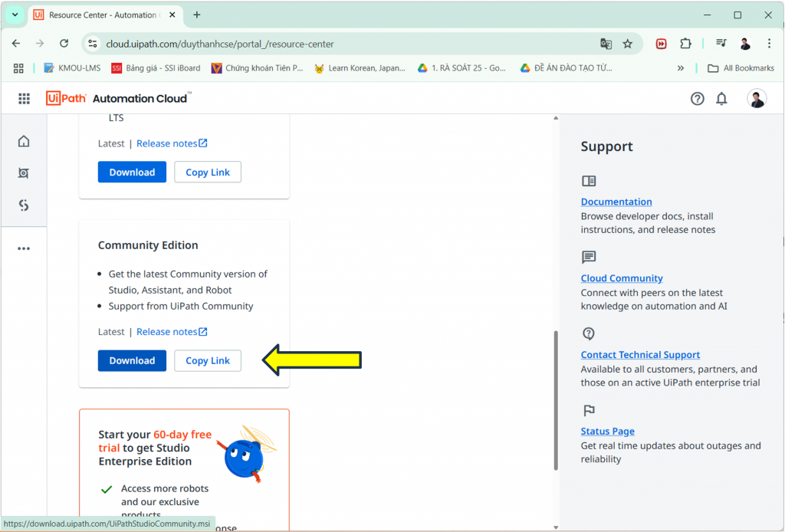
Task: Open the Chrome three-dot menu
Action: coord(769,44)
